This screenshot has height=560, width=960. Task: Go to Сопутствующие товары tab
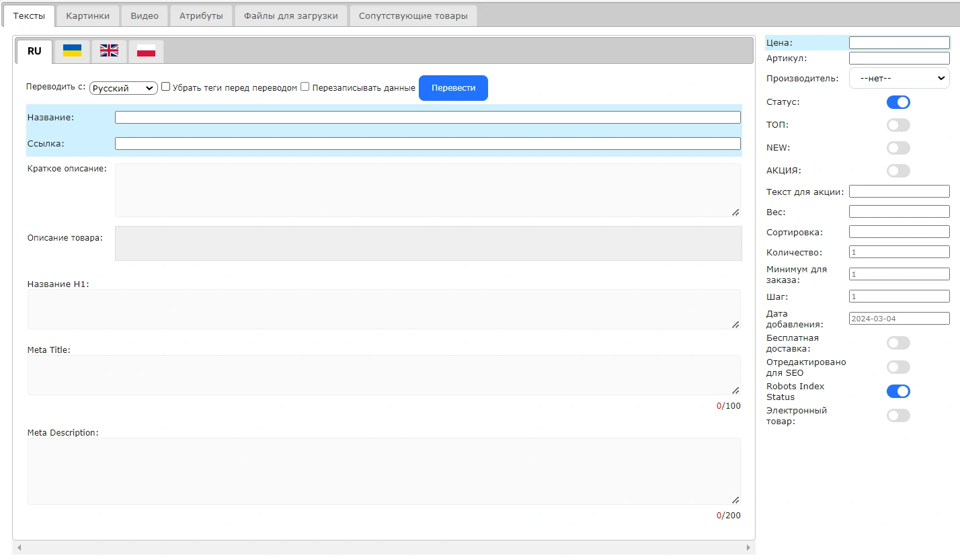click(x=413, y=15)
